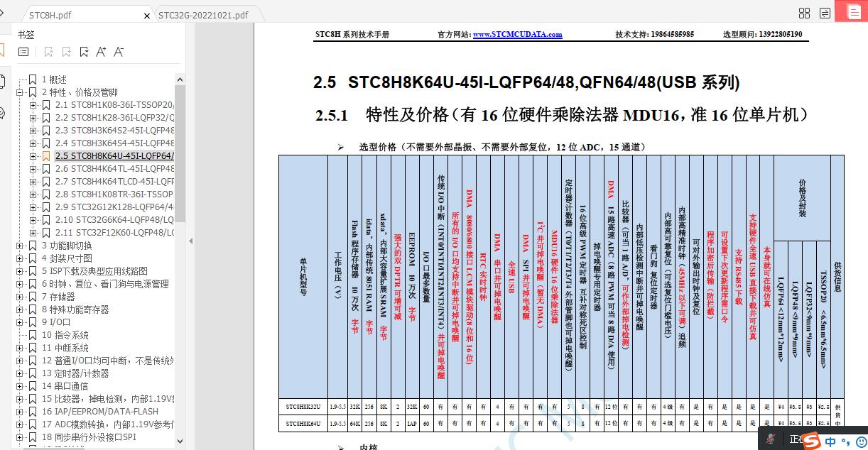Click the switch window arrows icon
The image size is (868, 450).
point(825,13)
